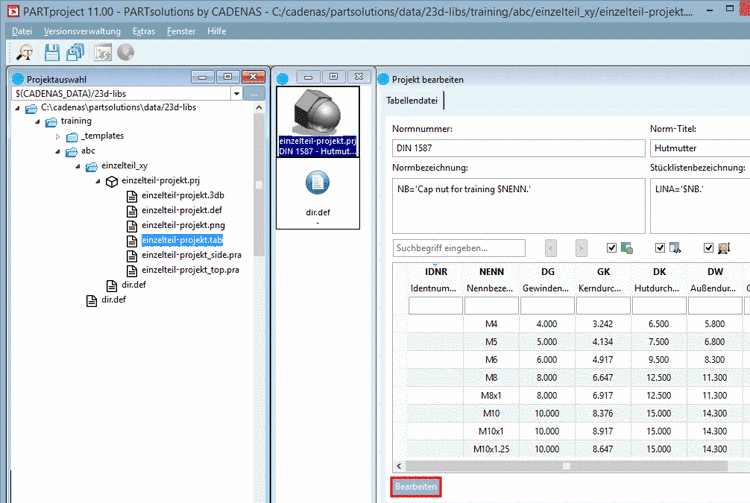Select the dir.def document icon in preview
Image resolution: width=750 pixels, height=503 pixels.
click(317, 183)
